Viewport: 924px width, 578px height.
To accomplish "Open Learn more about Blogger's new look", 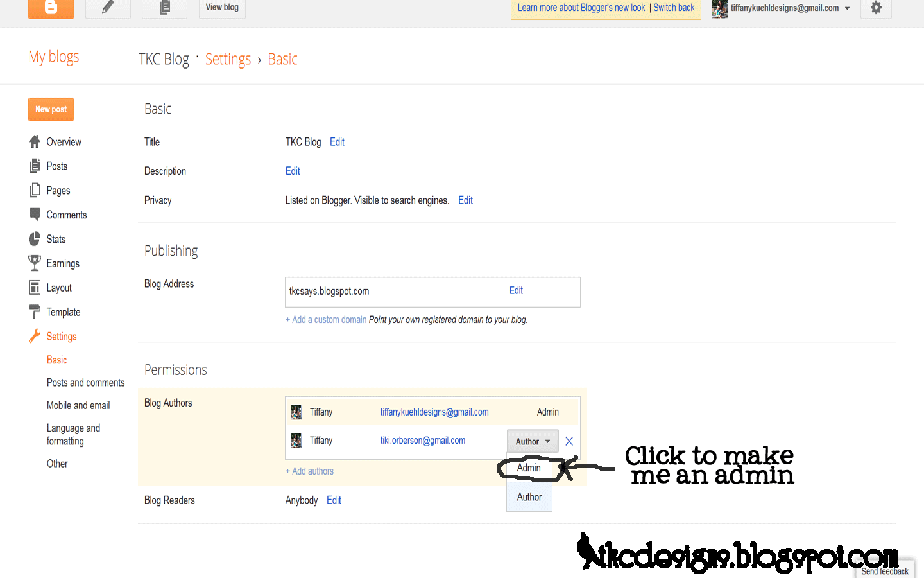I will [x=581, y=8].
